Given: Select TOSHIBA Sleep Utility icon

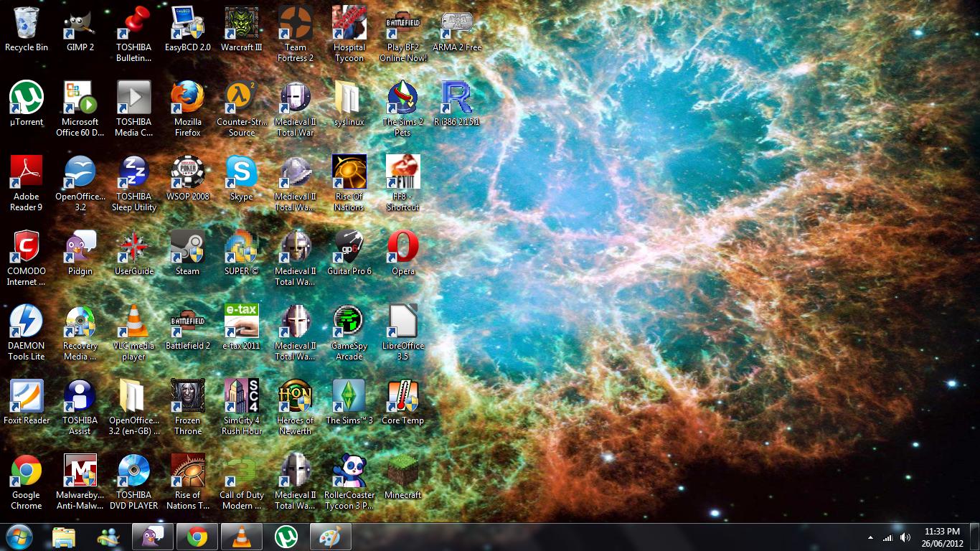Looking at the screenshot, I should point(134,184).
